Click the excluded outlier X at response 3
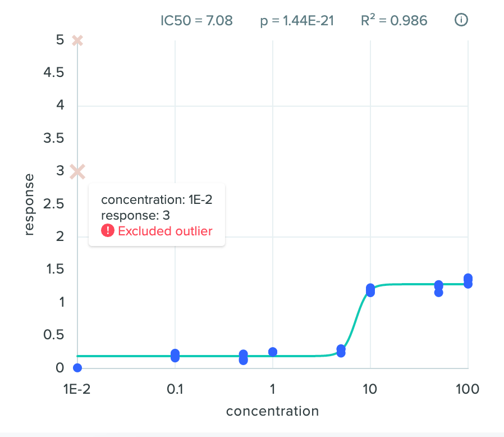The width and height of the screenshot is (504, 437). click(77, 171)
